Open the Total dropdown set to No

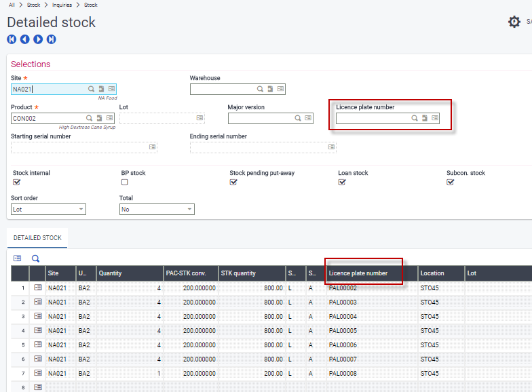(157, 209)
